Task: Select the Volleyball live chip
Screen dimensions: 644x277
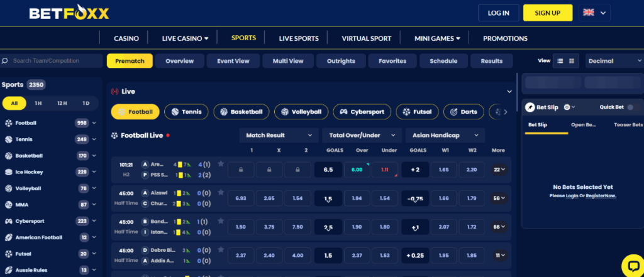Action: click(x=301, y=112)
